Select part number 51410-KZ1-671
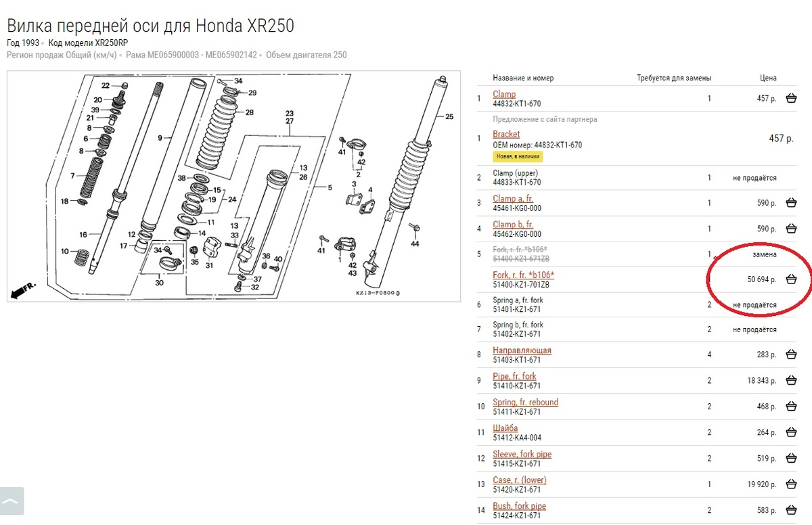The image size is (812, 525). 517,386
